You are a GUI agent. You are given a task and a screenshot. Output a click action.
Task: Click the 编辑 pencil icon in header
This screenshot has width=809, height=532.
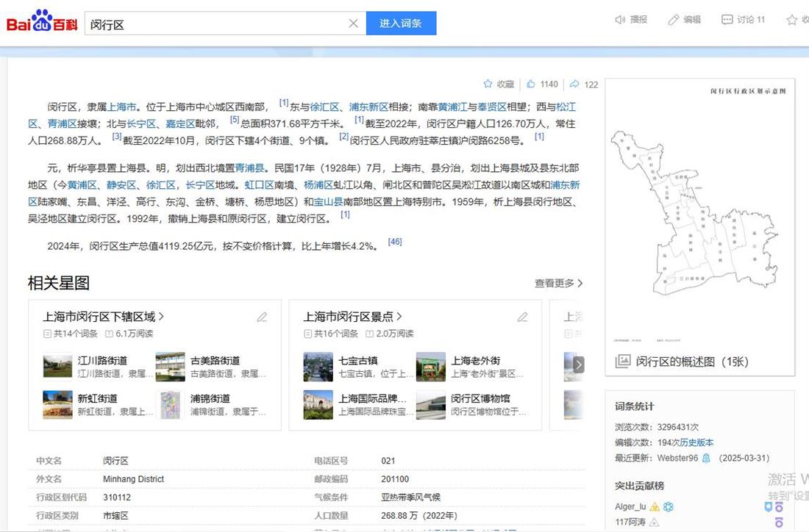point(673,20)
